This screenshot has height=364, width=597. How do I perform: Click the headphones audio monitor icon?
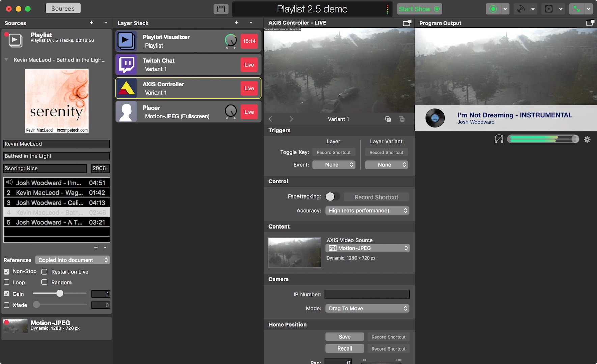[499, 139]
